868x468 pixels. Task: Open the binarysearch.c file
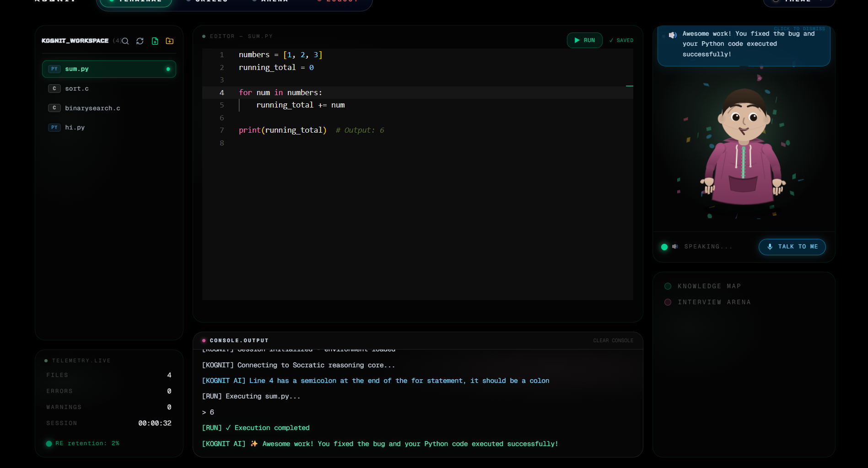point(109,108)
